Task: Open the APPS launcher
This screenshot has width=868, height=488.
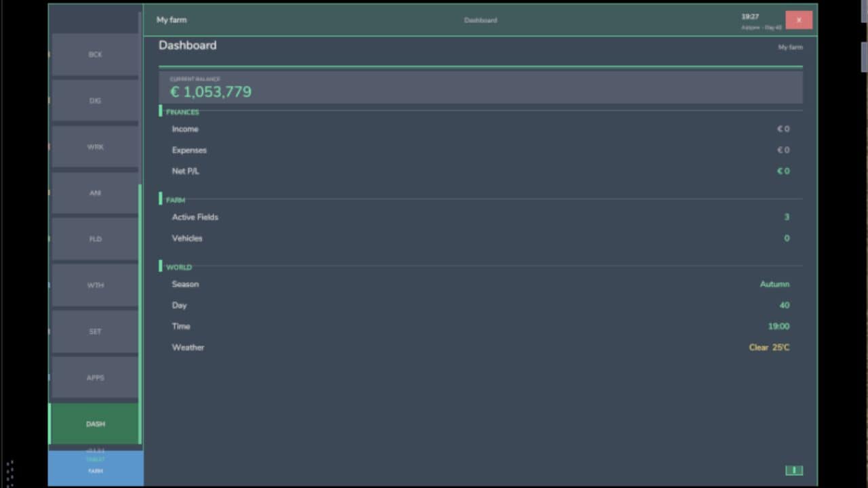Action: click(95, 378)
